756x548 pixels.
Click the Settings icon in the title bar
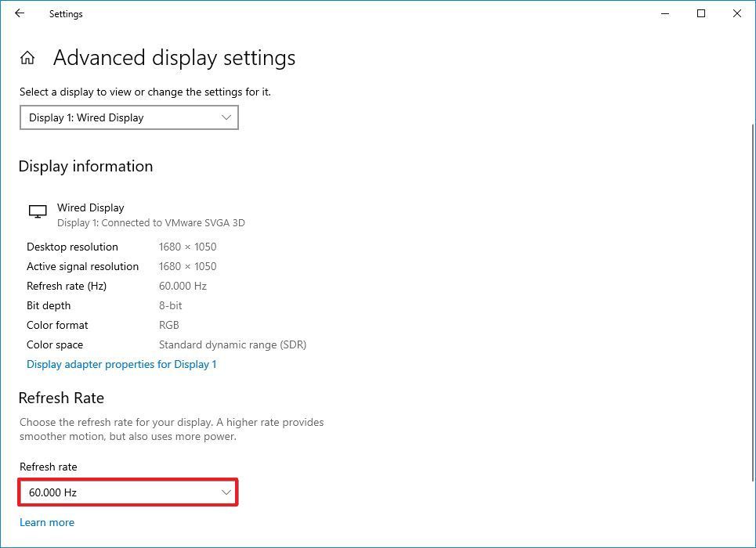(66, 13)
